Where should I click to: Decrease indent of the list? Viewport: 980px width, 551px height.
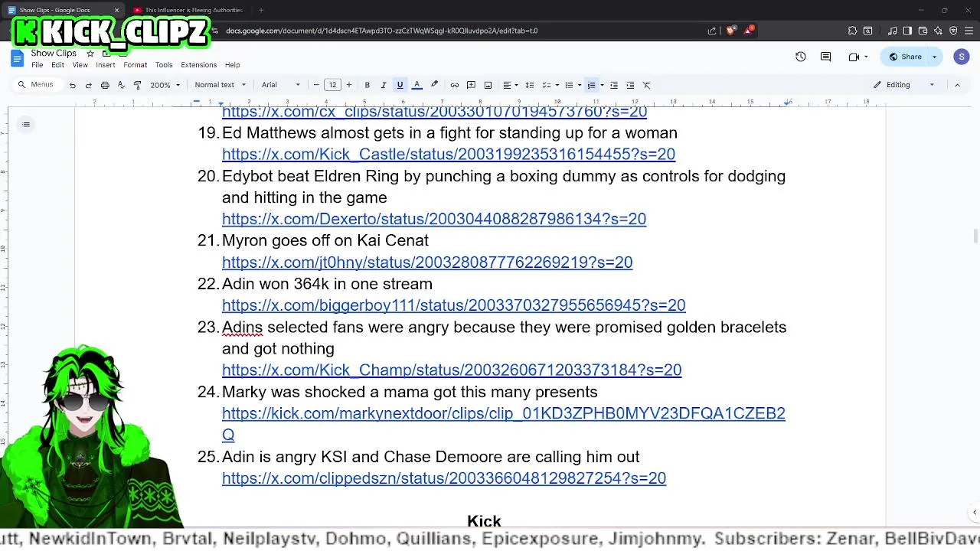point(614,85)
